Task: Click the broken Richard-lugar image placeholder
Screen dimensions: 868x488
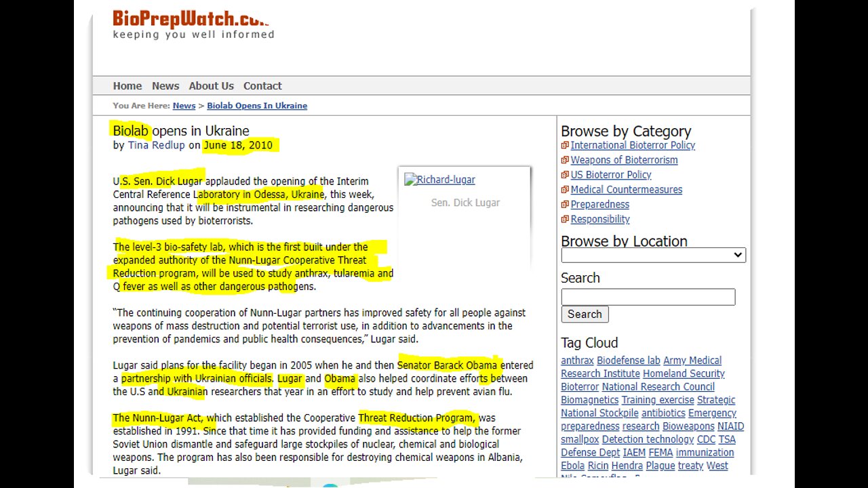Action: pos(439,180)
